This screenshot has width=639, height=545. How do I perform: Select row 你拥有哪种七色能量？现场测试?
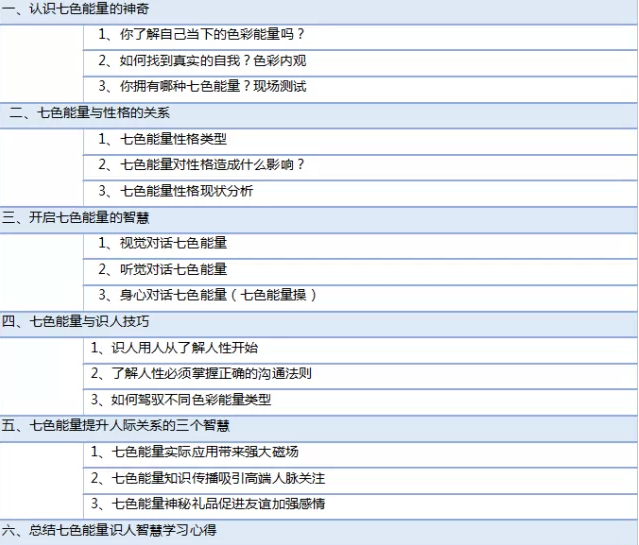pos(360,89)
